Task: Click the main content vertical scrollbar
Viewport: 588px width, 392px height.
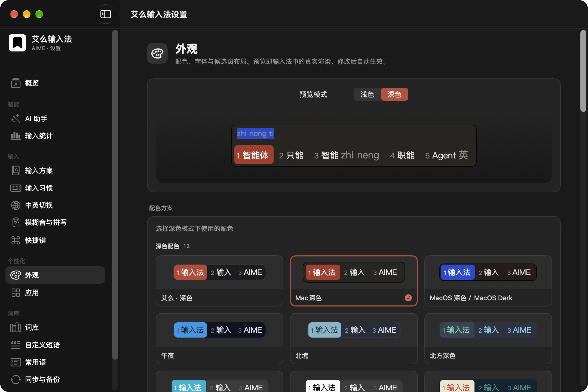Action: click(x=583, y=71)
